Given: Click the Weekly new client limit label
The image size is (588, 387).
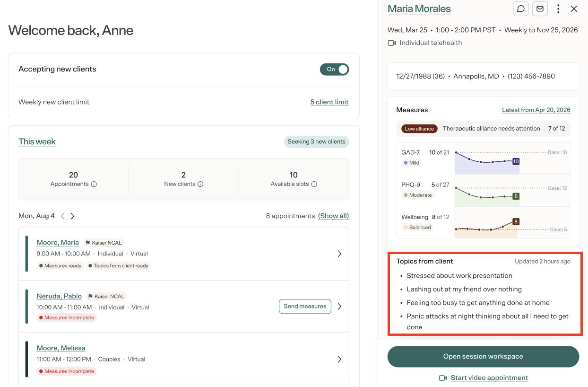Looking at the screenshot, I should tap(54, 102).
